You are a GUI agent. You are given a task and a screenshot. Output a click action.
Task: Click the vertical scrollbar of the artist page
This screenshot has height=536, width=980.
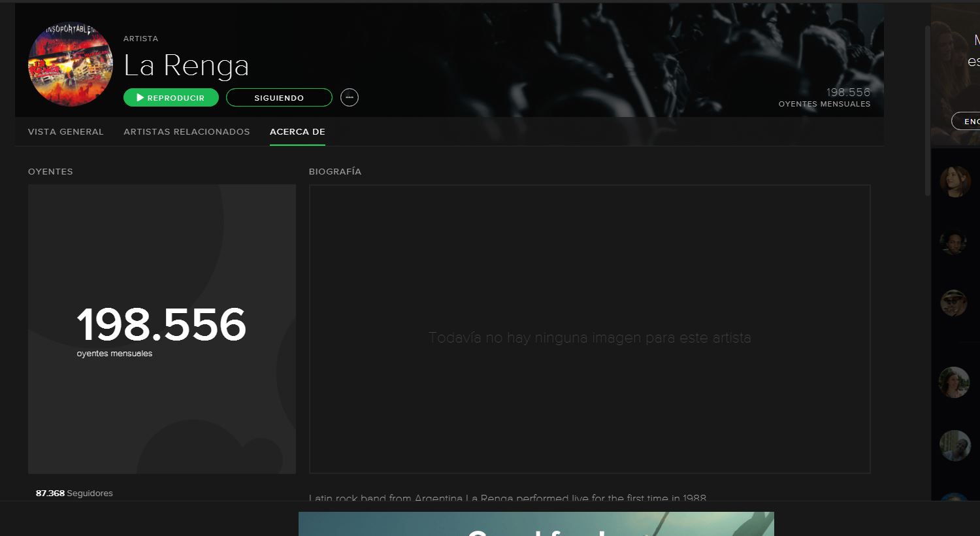pyautogui.click(x=927, y=111)
